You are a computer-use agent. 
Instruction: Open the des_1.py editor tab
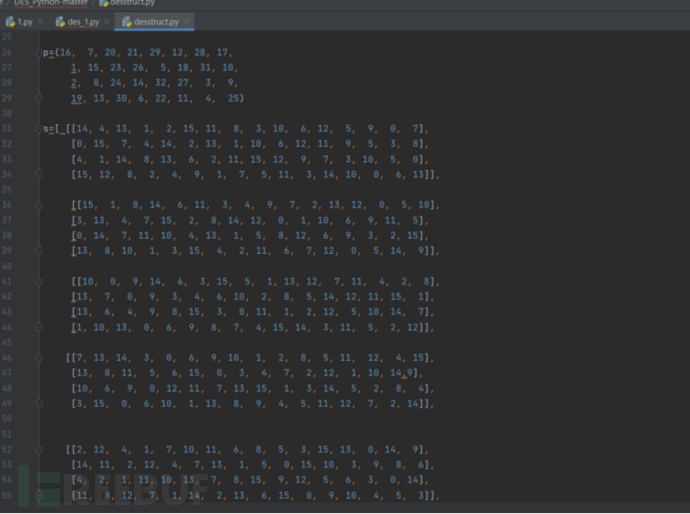(x=80, y=21)
